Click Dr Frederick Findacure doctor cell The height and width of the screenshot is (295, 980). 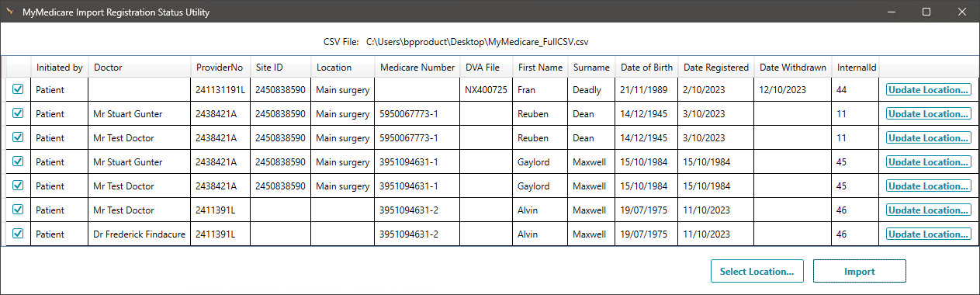140,234
